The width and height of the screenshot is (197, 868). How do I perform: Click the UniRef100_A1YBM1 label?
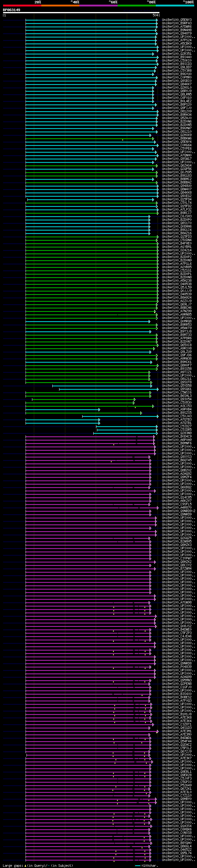(177, 247)
